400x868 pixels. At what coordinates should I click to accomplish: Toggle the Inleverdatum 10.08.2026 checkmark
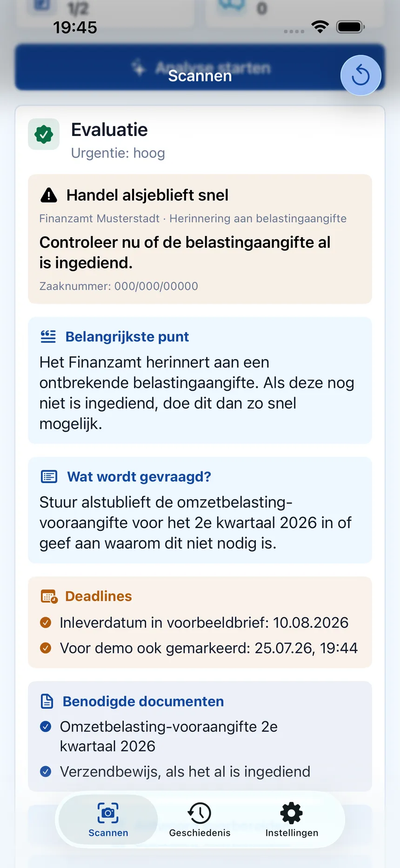pyautogui.click(x=46, y=623)
